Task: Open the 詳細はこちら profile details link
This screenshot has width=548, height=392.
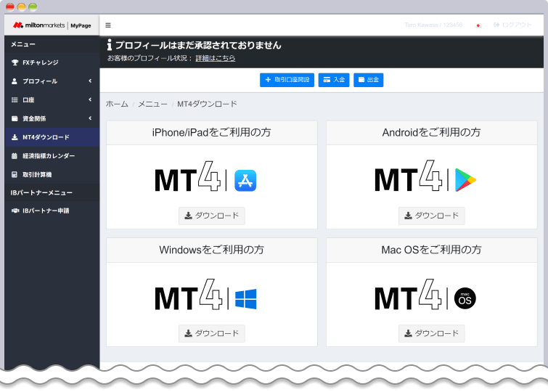Action: [216, 58]
